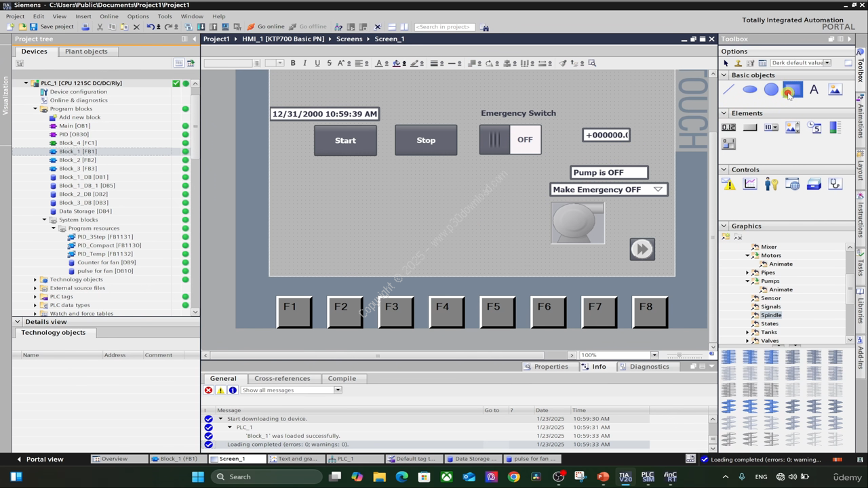
Task: Open the 'Make Emergency OFF' dropdown
Action: (658, 189)
